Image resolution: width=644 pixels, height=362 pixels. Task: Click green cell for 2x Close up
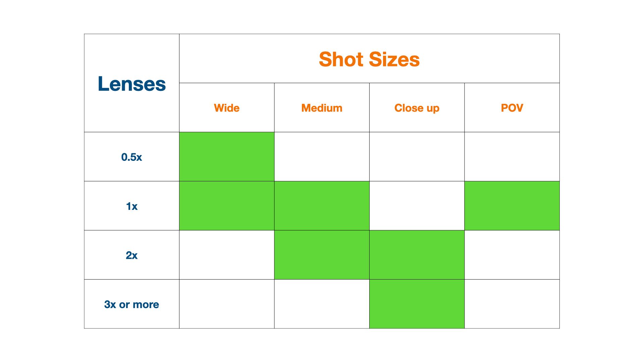(x=417, y=255)
